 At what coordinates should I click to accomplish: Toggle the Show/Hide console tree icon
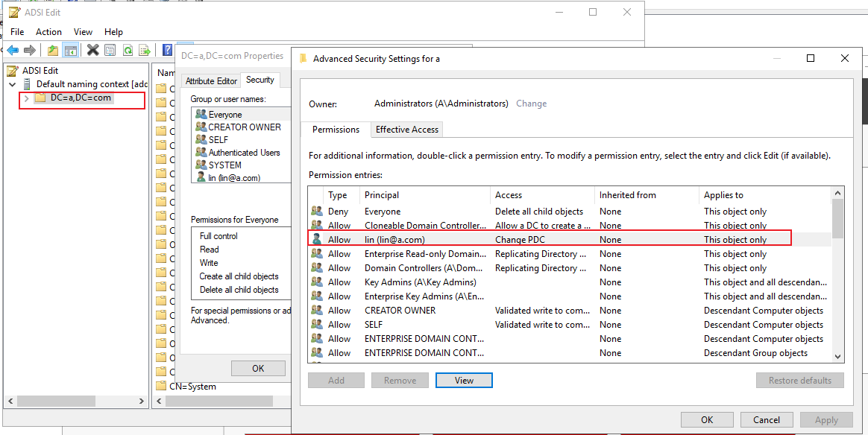(71, 49)
